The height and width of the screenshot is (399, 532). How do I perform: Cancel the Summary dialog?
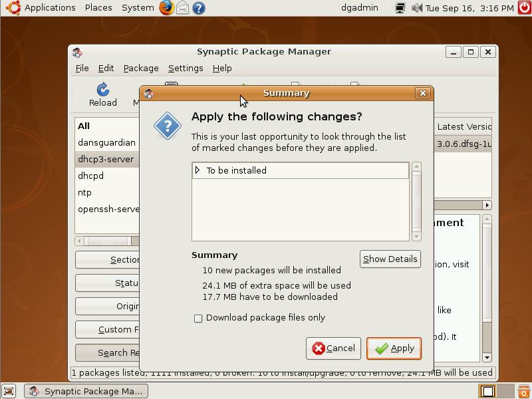pyautogui.click(x=333, y=348)
